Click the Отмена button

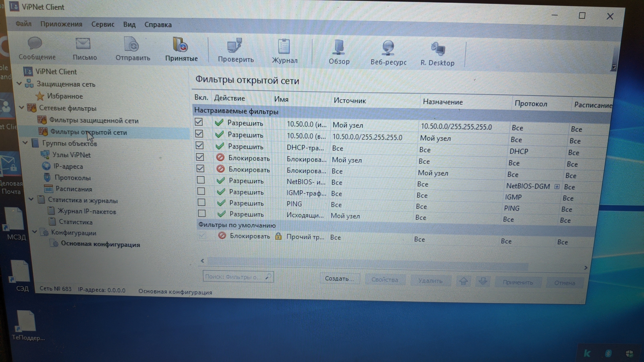click(565, 283)
